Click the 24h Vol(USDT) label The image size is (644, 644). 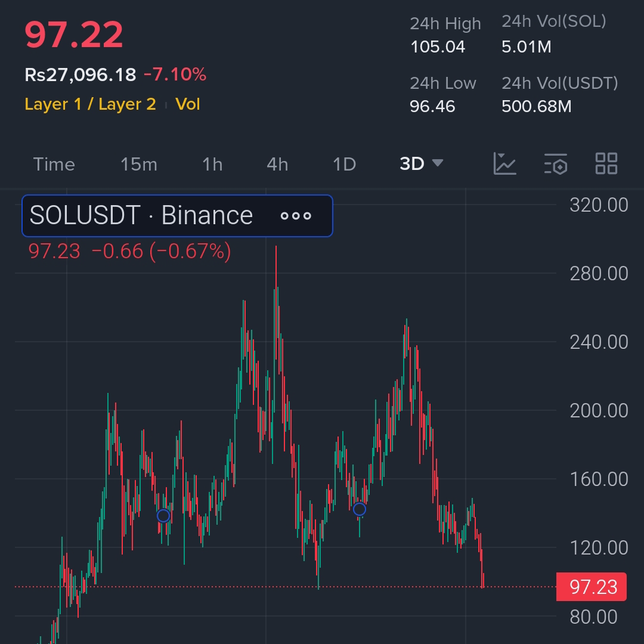(x=560, y=83)
